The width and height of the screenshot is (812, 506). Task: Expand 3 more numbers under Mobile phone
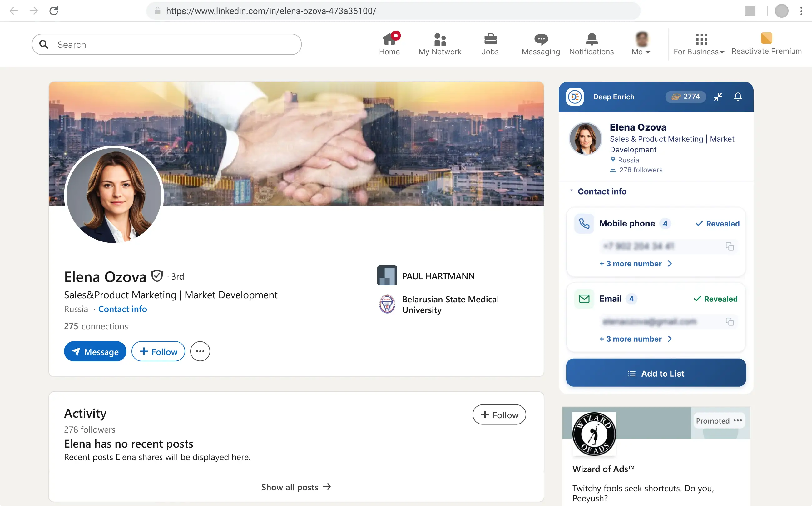636,264
